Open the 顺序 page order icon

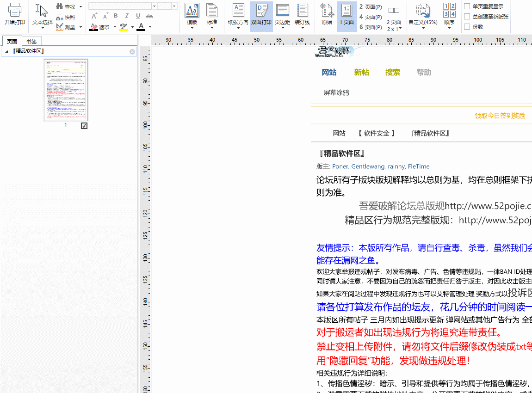coord(449,10)
